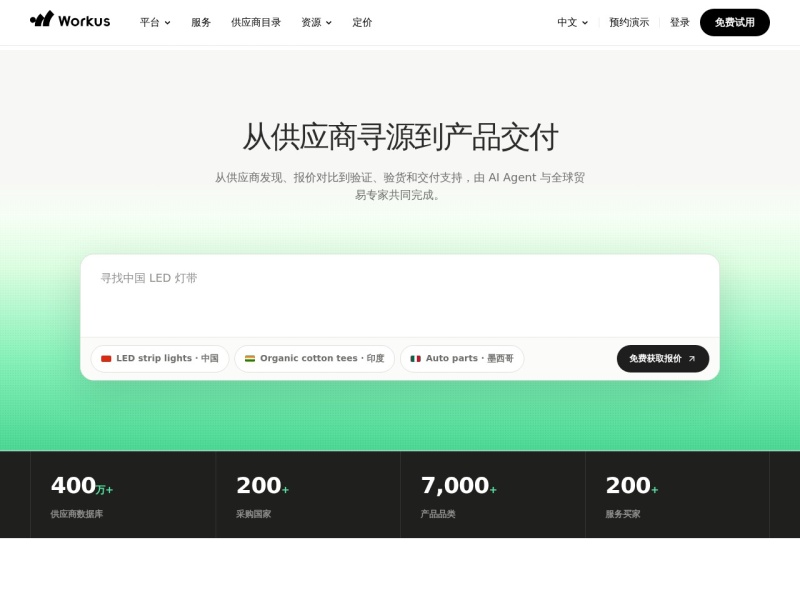Expand the 资源 dropdown menu
The width and height of the screenshot is (800, 600).
pyautogui.click(x=316, y=22)
